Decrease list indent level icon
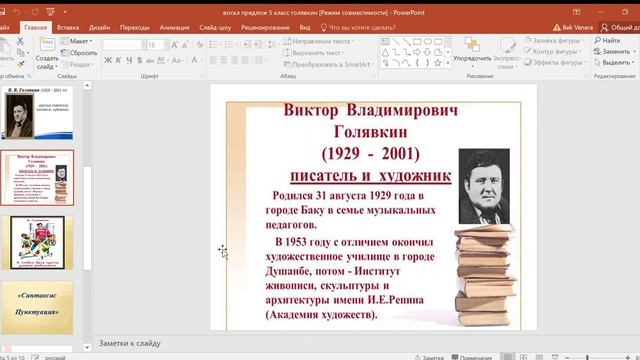Screen dimensions: 640x360 [247, 44]
